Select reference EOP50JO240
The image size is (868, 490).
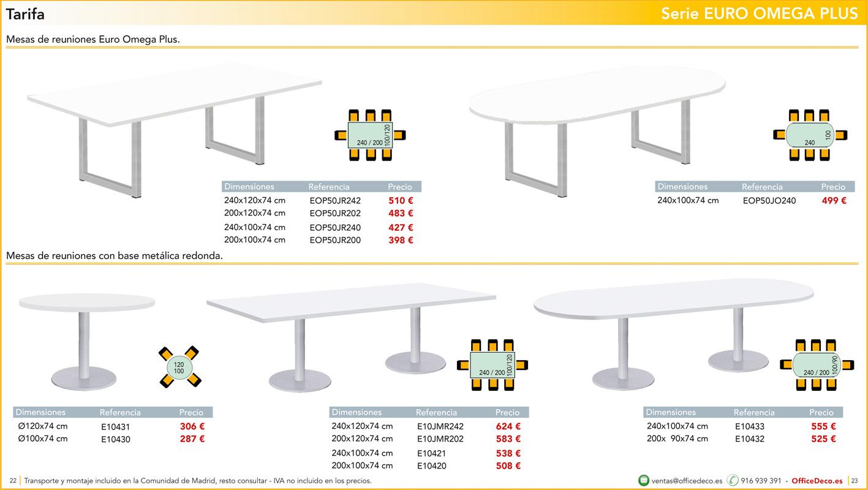(x=769, y=201)
